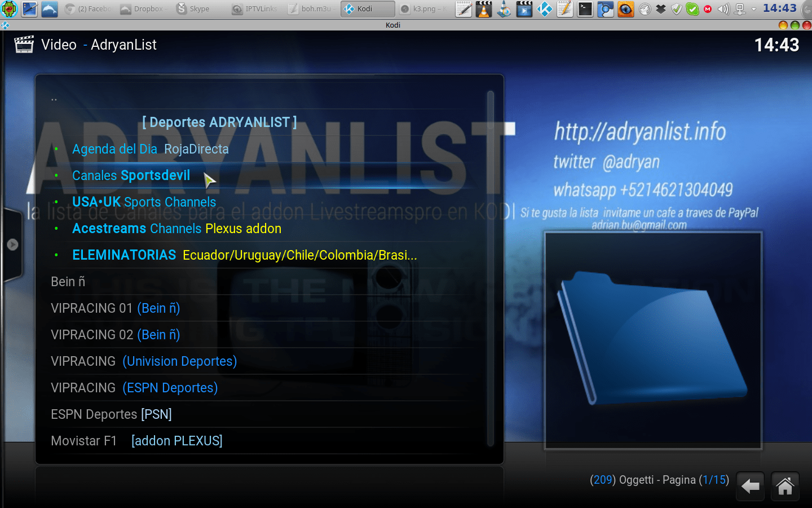
Task: Click the AdryanList breadcrumb title
Action: point(123,45)
